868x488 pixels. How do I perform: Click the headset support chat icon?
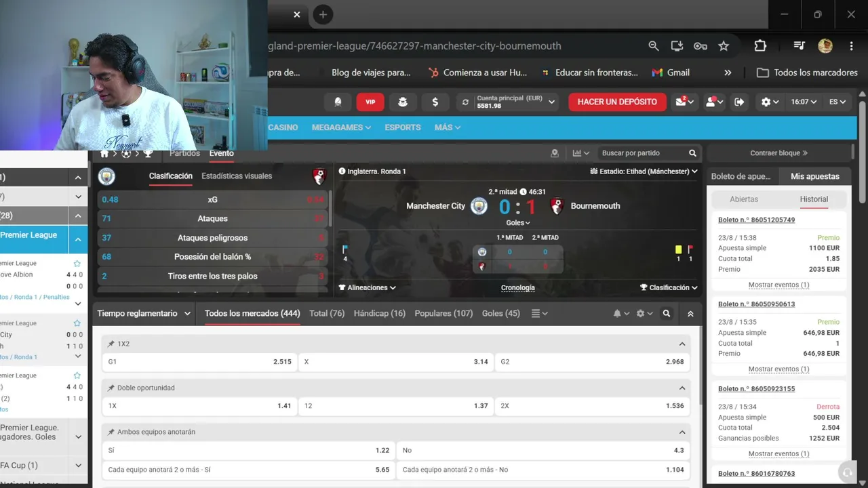846,472
